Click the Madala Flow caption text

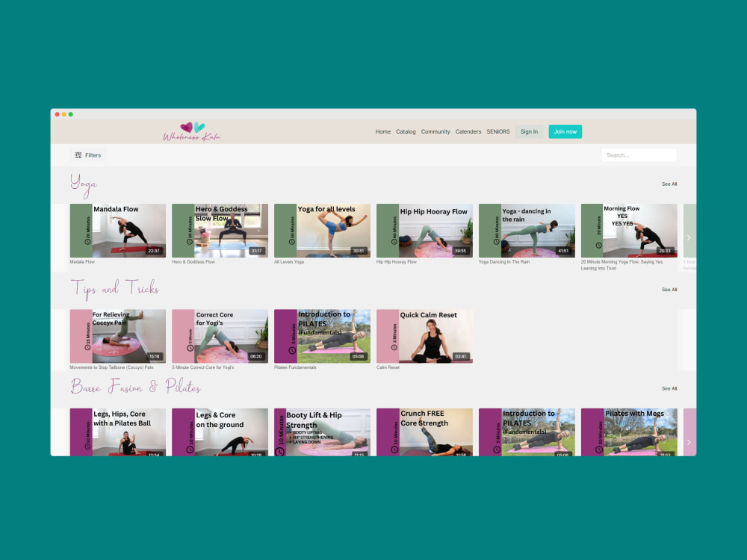(x=82, y=262)
